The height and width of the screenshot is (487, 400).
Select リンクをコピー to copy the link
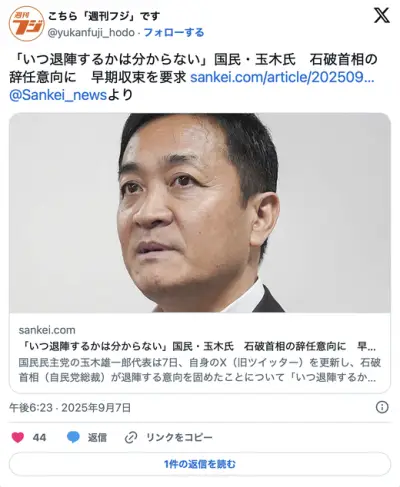pyautogui.click(x=179, y=437)
